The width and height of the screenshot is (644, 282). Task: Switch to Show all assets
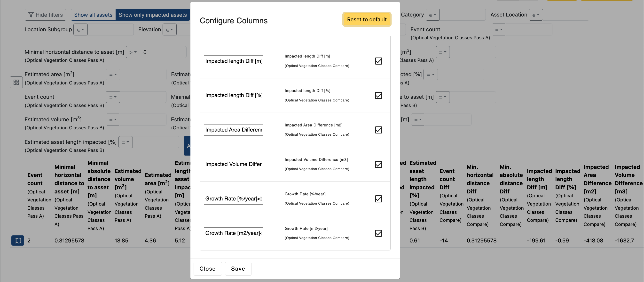tap(93, 15)
